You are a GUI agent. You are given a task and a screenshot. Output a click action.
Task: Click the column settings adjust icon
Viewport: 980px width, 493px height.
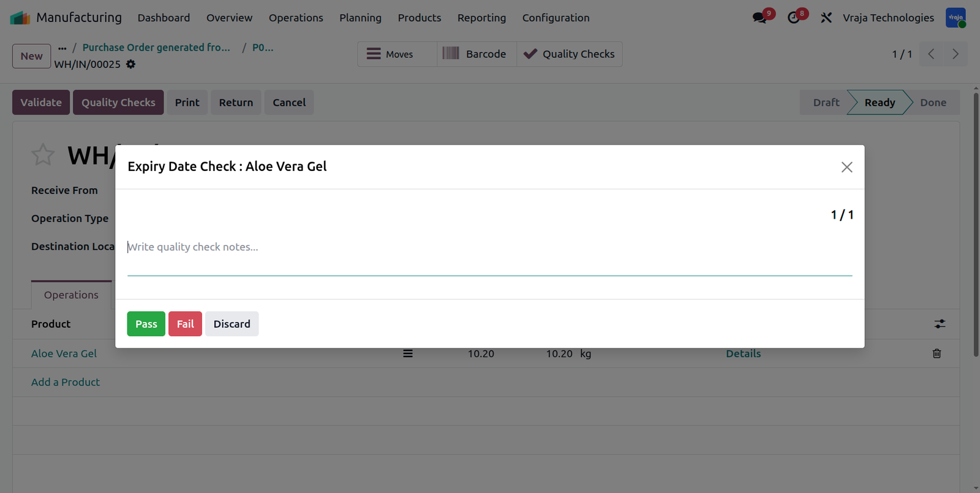(940, 324)
